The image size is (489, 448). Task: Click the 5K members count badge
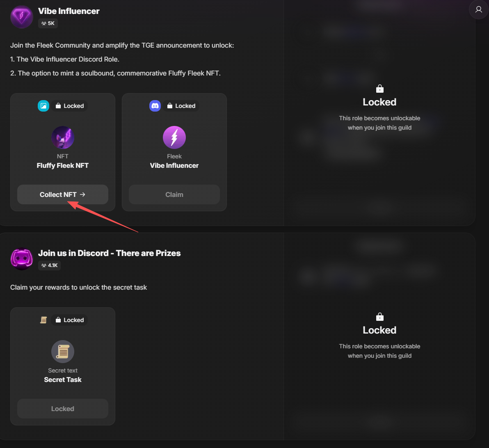coord(48,23)
